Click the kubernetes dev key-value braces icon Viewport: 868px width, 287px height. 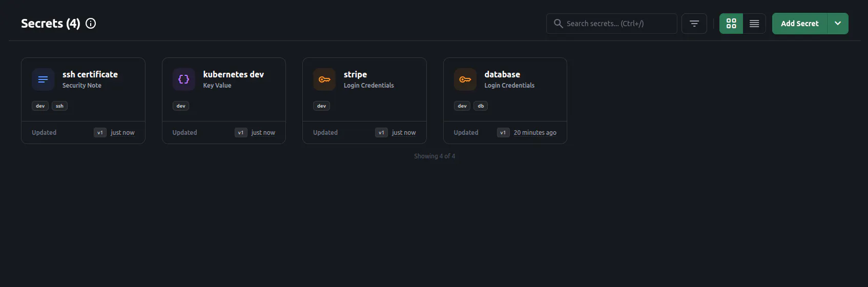coord(183,79)
